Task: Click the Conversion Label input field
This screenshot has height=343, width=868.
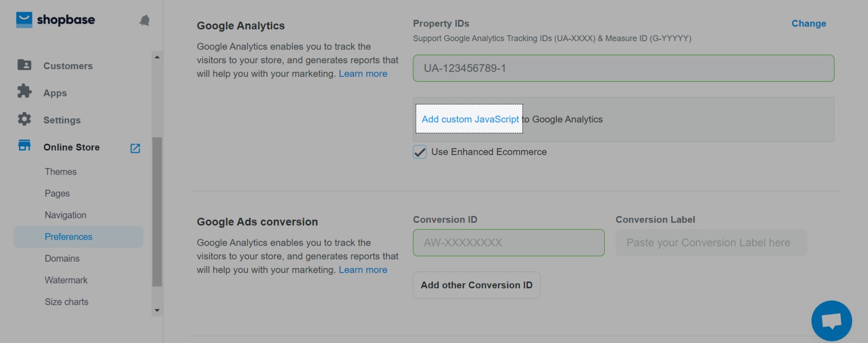Action: pos(711,243)
